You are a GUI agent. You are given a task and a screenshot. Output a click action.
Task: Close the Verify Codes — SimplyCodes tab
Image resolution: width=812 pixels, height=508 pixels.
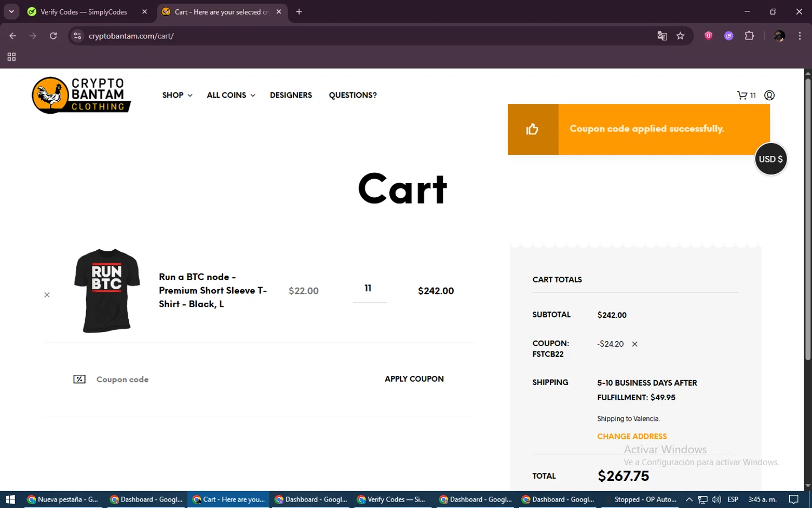[x=145, y=11]
